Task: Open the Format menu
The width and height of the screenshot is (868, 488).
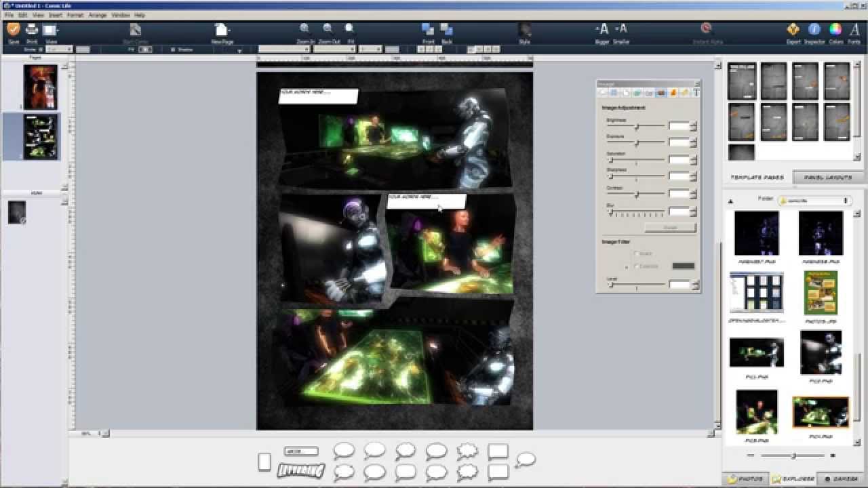Action: click(75, 15)
